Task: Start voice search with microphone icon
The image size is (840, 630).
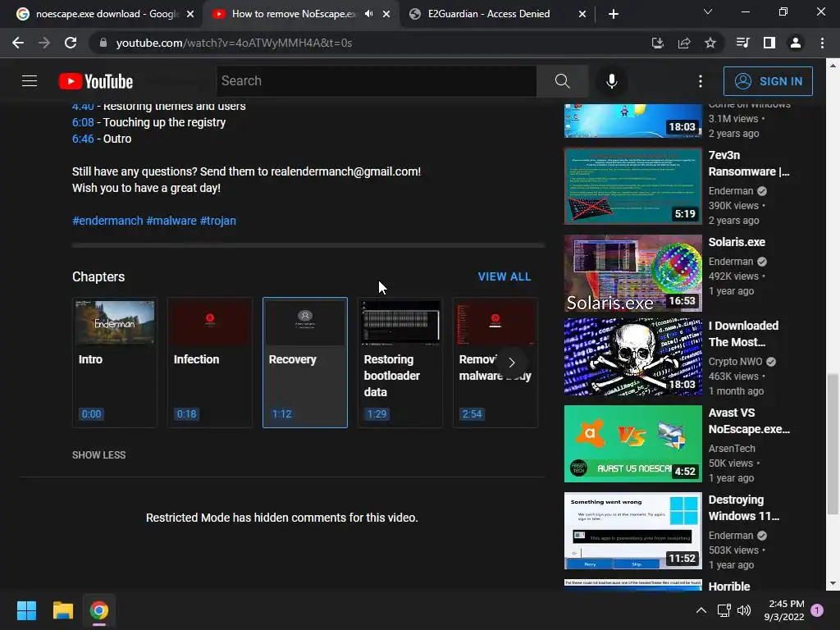Action: pos(611,81)
